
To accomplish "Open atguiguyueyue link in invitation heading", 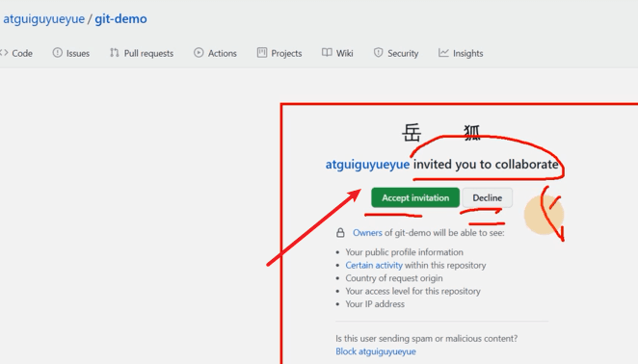I will (x=367, y=165).
